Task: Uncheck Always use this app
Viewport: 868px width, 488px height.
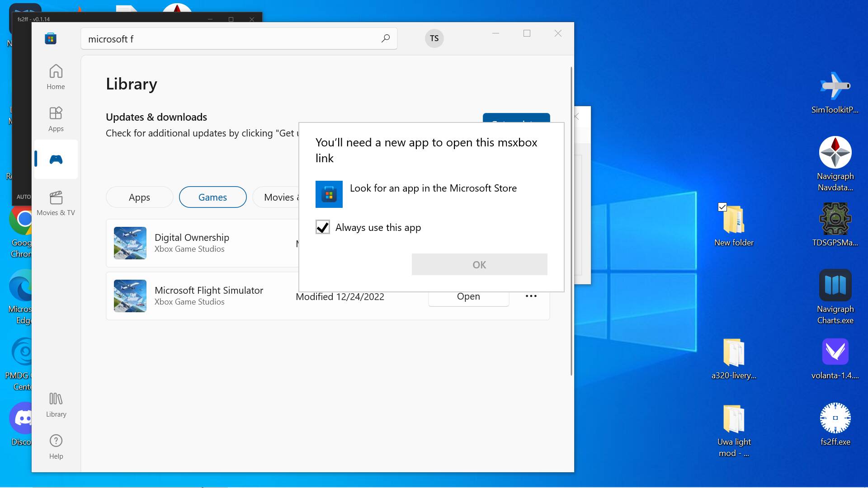Action: [322, 227]
